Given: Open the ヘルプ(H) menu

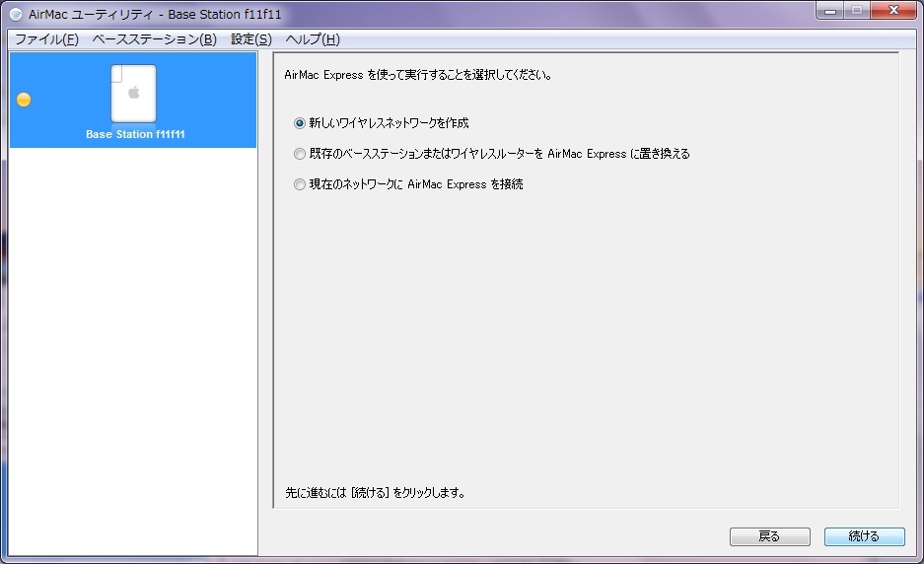Looking at the screenshot, I should pyautogui.click(x=313, y=39).
